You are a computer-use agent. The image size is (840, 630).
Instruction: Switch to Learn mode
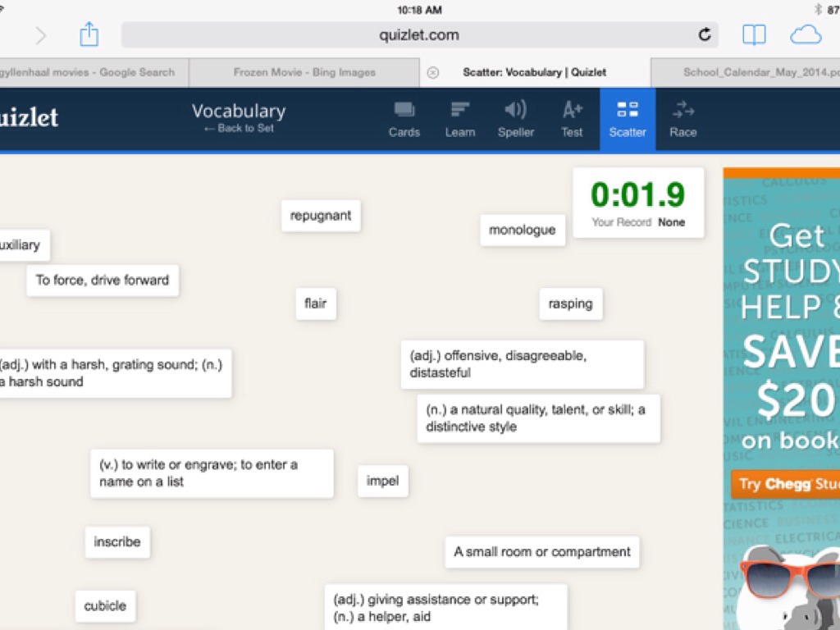pyautogui.click(x=460, y=119)
